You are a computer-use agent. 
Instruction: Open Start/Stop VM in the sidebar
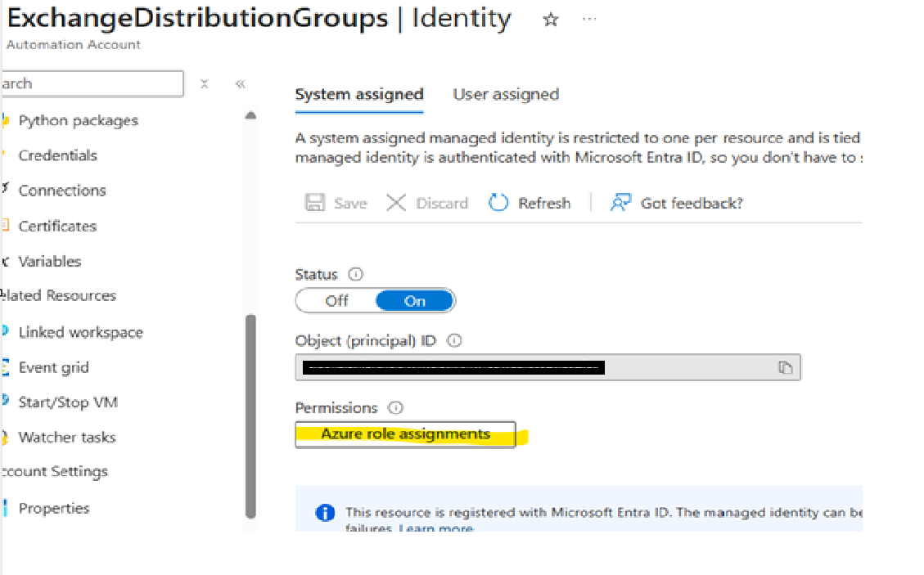tap(68, 402)
